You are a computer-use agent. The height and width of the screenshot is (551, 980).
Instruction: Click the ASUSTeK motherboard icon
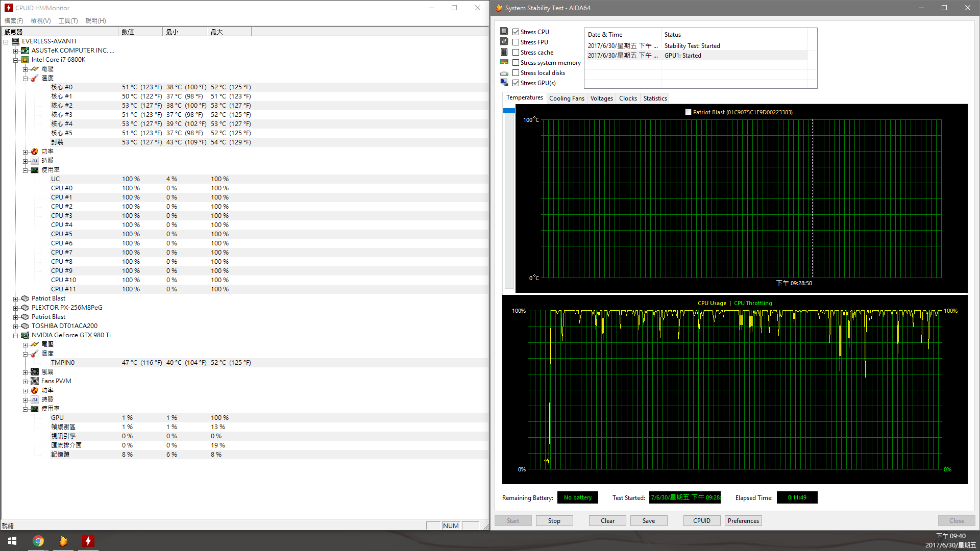pos(25,51)
